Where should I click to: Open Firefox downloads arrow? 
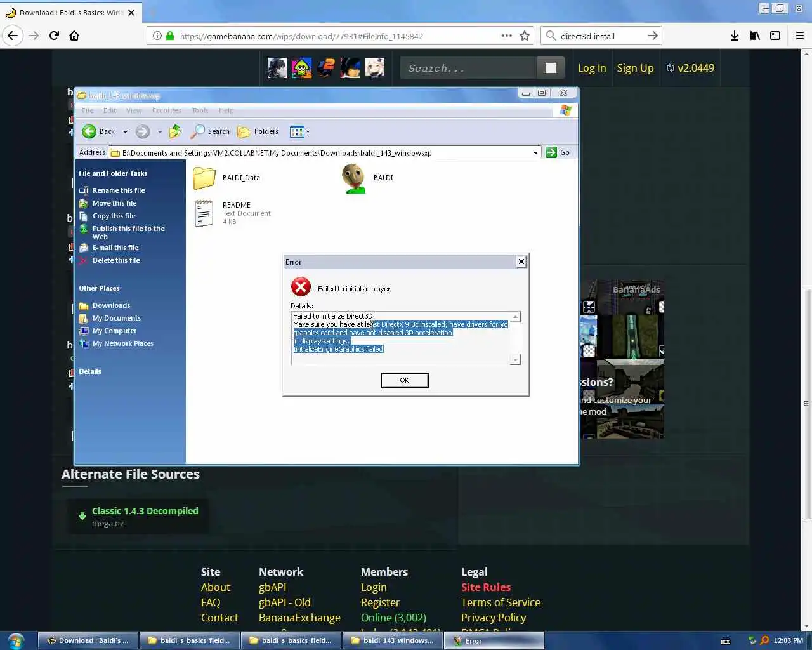734,36
